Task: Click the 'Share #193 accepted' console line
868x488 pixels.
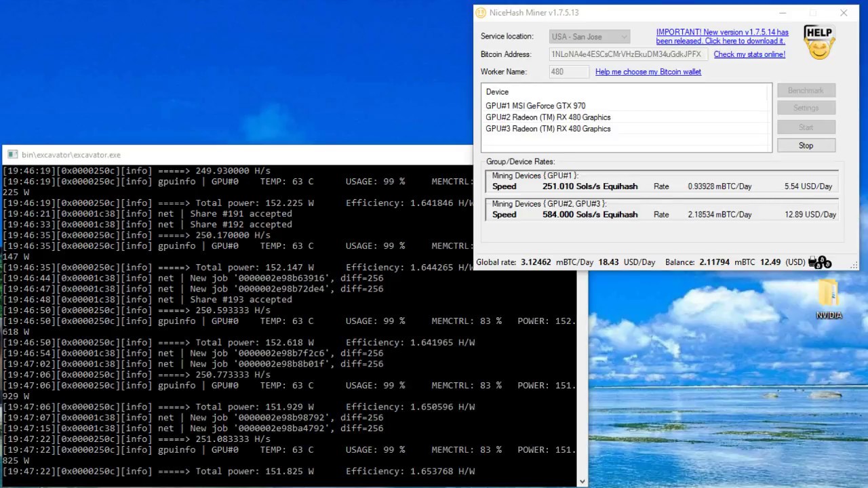Action: pyautogui.click(x=147, y=300)
